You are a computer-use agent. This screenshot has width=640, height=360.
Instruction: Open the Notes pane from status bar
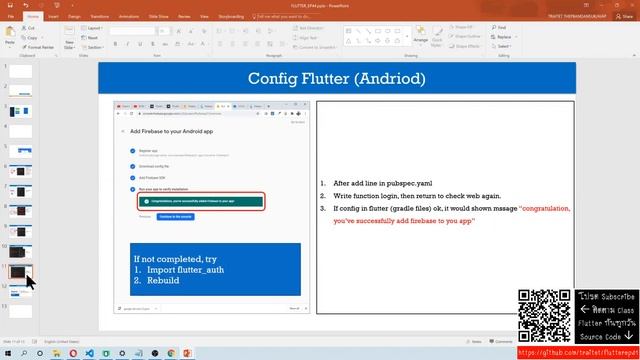point(473,342)
